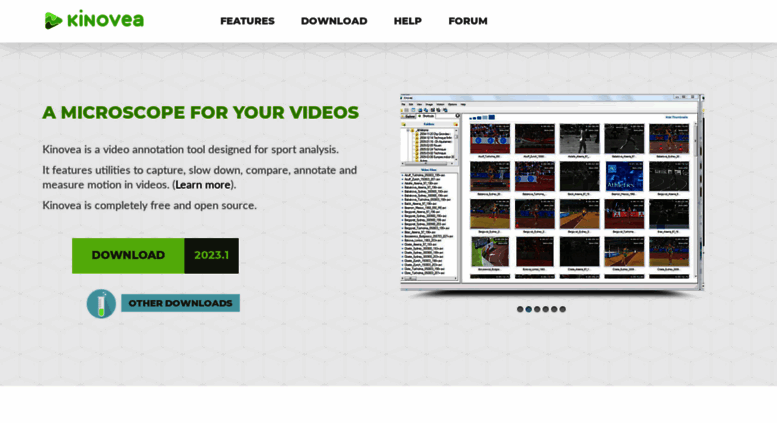Click the test tube flask icon
This screenshot has height=423, width=777.
pyautogui.click(x=101, y=304)
